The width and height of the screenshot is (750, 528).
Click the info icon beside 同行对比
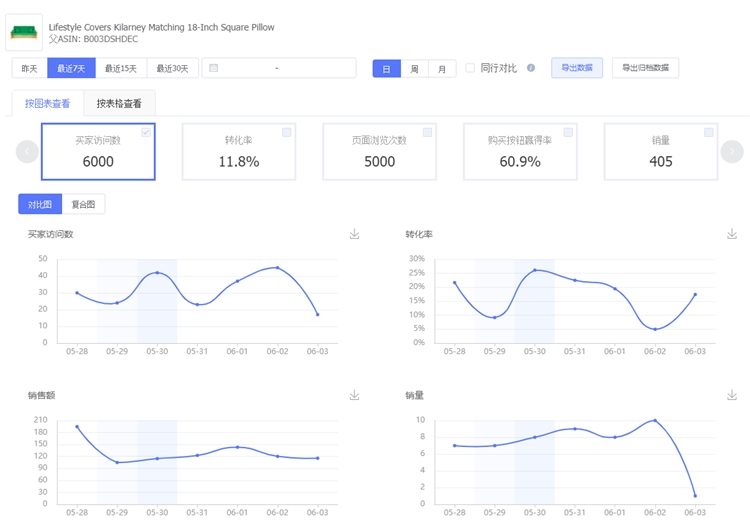(531, 68)
